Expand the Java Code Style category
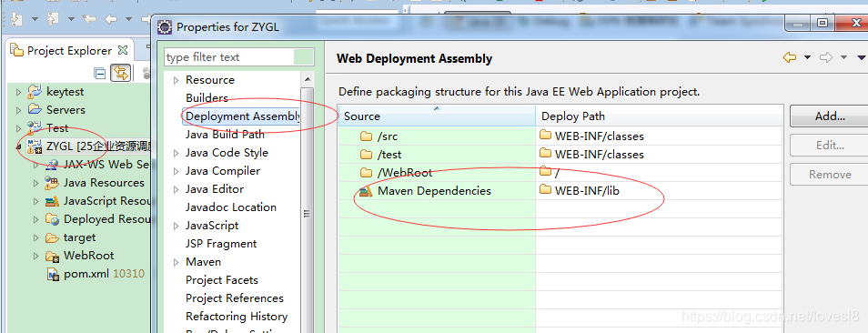Image resolution: width=868 pixels, height=333 pixels. (x=176, y=153)
